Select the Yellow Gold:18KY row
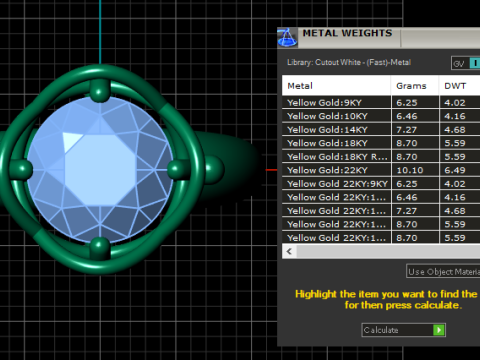The height and width of the screenshot is (360, 480). 381,143
